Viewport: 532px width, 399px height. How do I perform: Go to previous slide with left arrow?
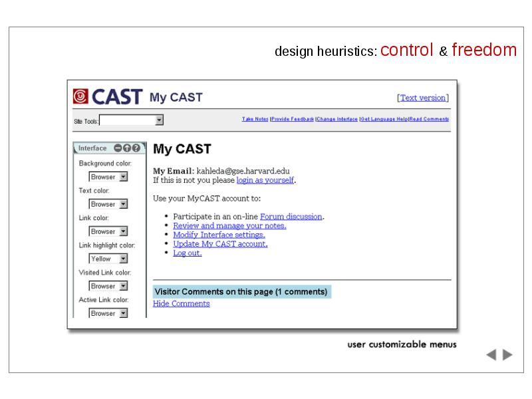pos(491,355)
